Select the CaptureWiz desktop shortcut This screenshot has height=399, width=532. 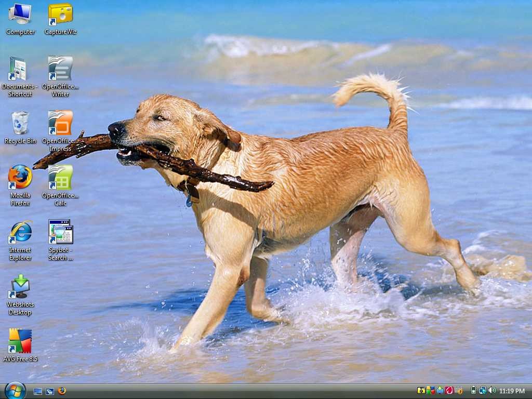tap(60, 19)
